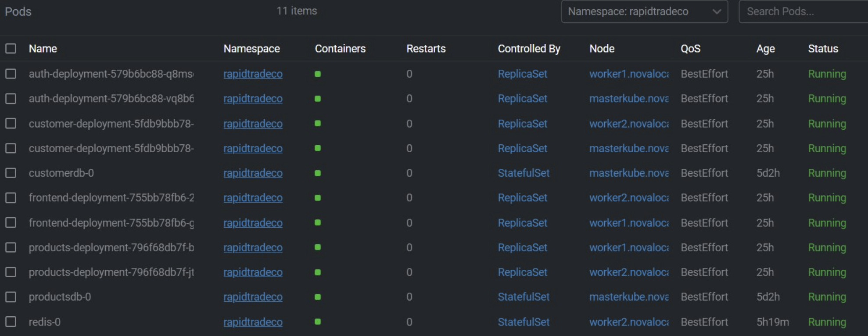This screenshot has height=336, width=868.
Task: Sort pods by the Age column header
Action: coord(765,49)
